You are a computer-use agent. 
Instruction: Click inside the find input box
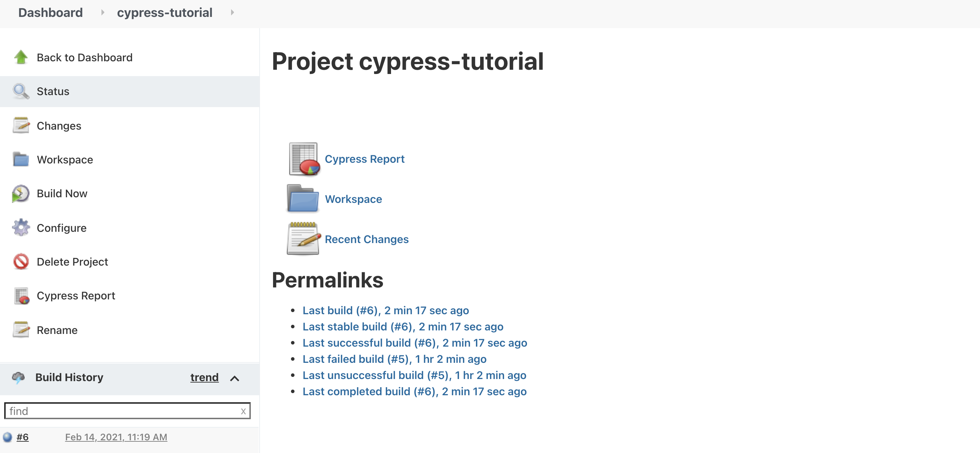(114, 411)
